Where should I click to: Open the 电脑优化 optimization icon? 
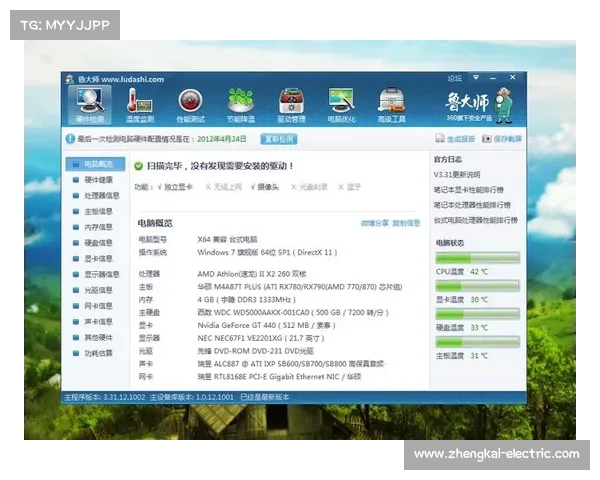pyautogui.click(x=342, y=105)
